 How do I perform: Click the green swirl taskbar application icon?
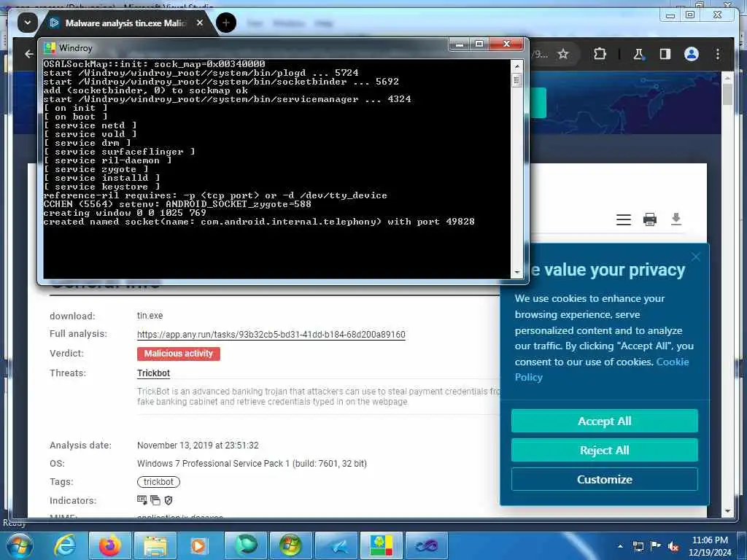(x=246, y=545)
